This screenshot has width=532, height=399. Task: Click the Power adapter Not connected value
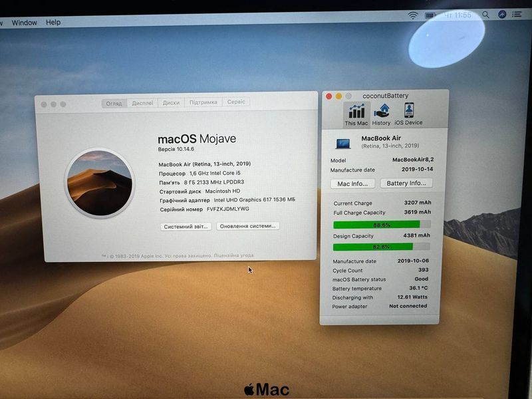tap(408, 306)
